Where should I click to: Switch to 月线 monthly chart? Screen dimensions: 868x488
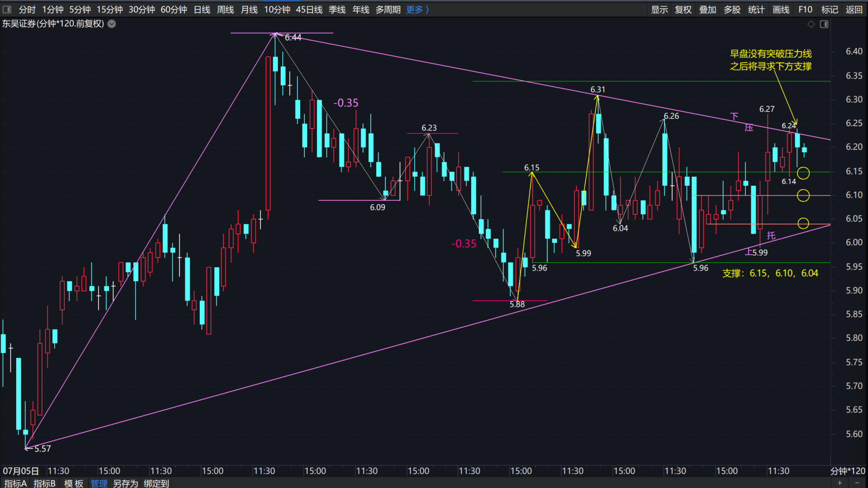(x=249, y=9)
